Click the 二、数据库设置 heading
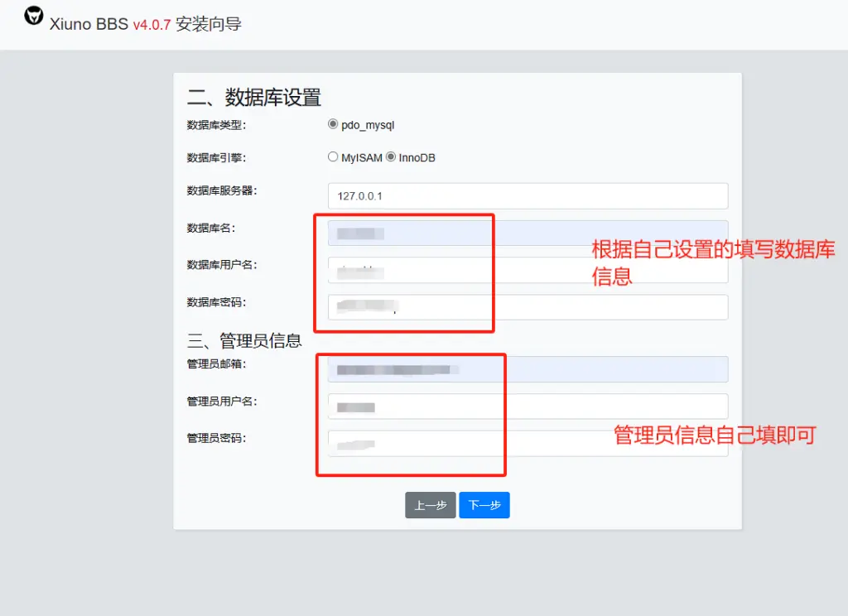This screenshot has width=848, height=616. (254, 98)
